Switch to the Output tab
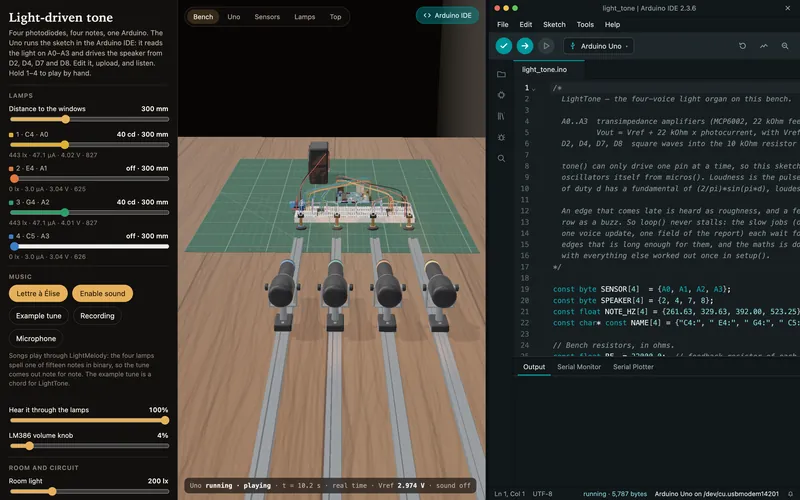Viewport: 800px width, 500px height. coord(534,367)
